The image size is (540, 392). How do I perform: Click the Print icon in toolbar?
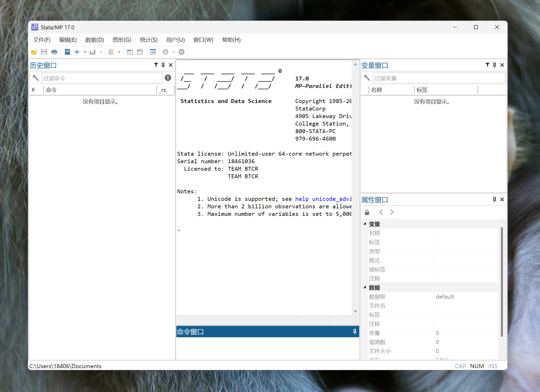[x=54, y=52]
